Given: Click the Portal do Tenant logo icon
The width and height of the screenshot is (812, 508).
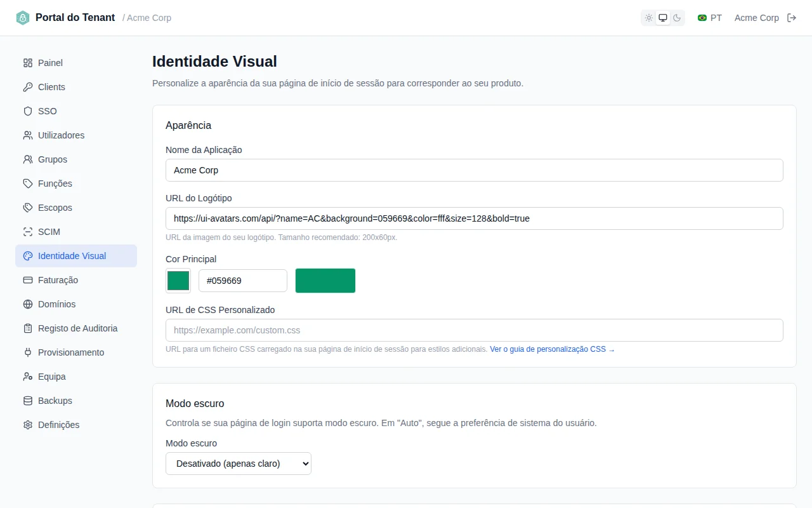Looking at the screenshot, I should point(23,18).
